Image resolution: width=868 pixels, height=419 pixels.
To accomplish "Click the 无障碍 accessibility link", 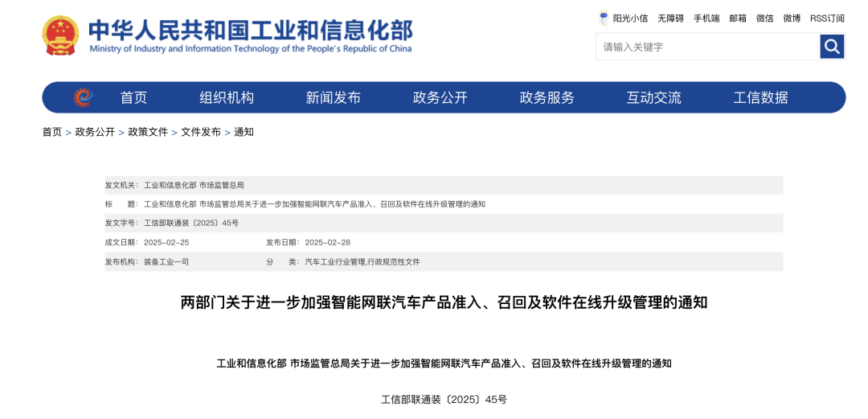I will (671, 18).
